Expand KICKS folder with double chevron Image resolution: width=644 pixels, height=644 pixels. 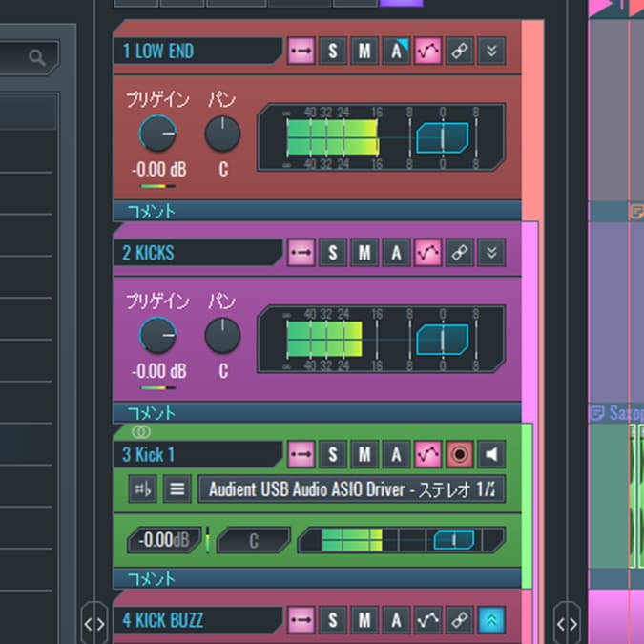[x=491, y=252]
